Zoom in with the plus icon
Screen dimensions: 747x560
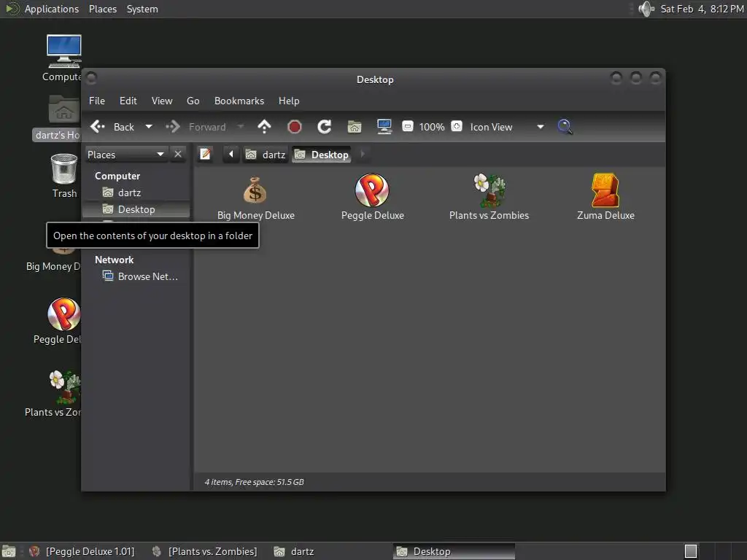(457, 126)
